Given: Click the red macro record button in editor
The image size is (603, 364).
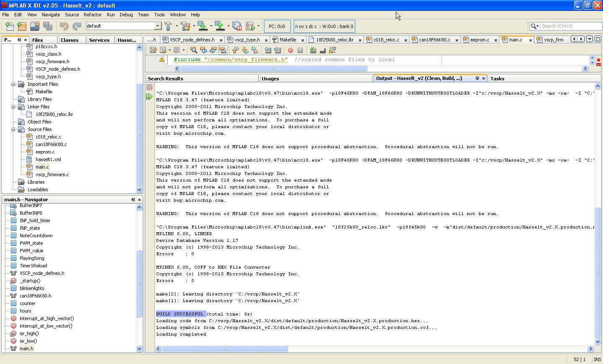Looking at the screenshot, I should pos(290,50).
